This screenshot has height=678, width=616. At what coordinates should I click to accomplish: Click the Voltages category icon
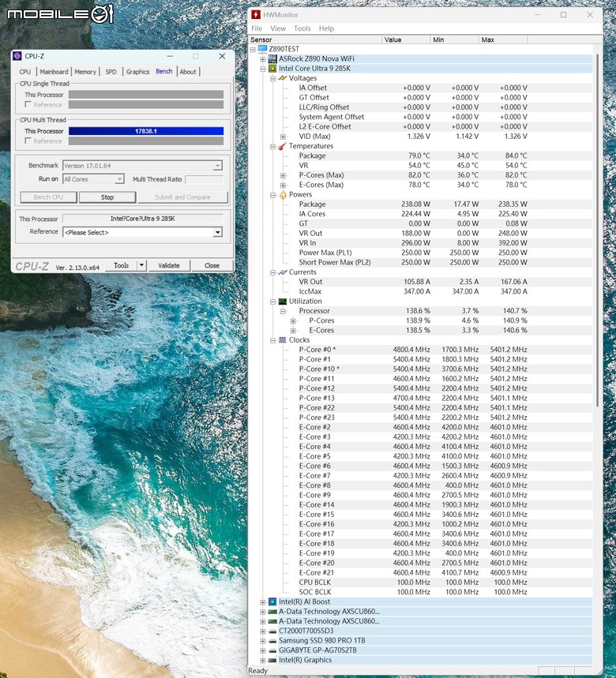point(283,78)
